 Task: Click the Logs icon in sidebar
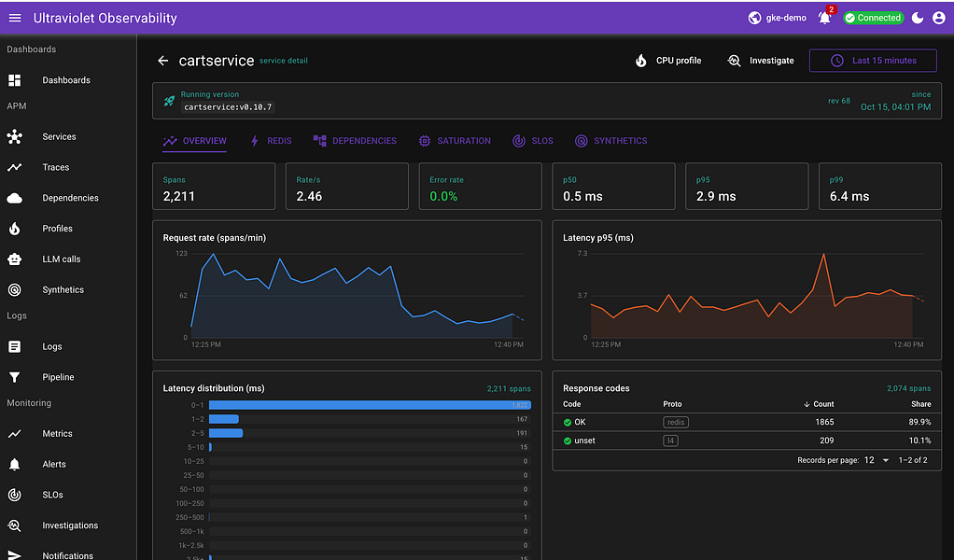[15, 346]
